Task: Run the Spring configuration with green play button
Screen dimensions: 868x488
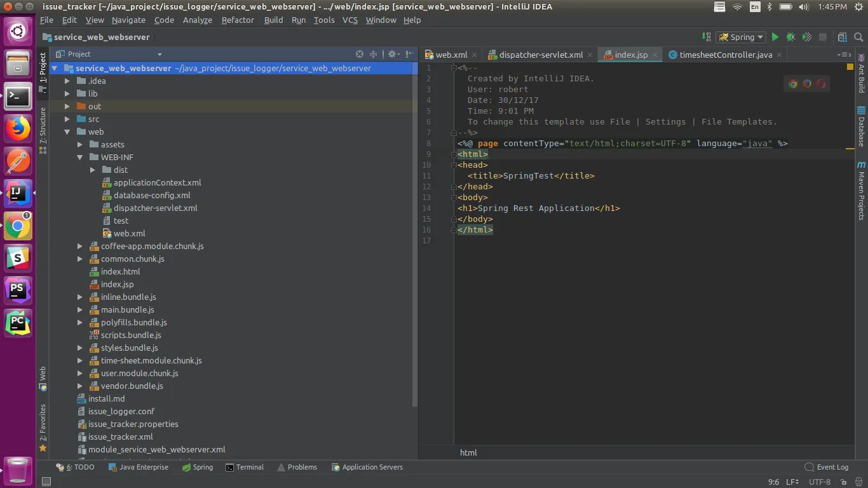Action: click(x=775, y=37)
